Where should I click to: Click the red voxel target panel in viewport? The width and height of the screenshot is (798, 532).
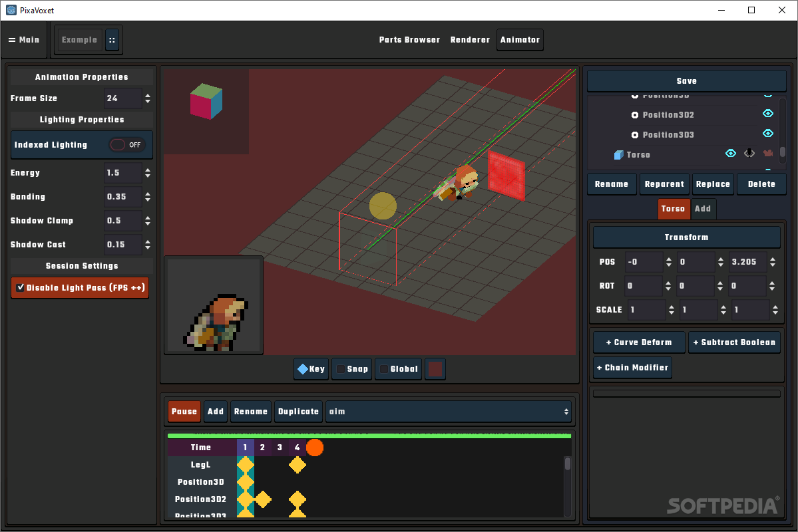tap(506, 175)
